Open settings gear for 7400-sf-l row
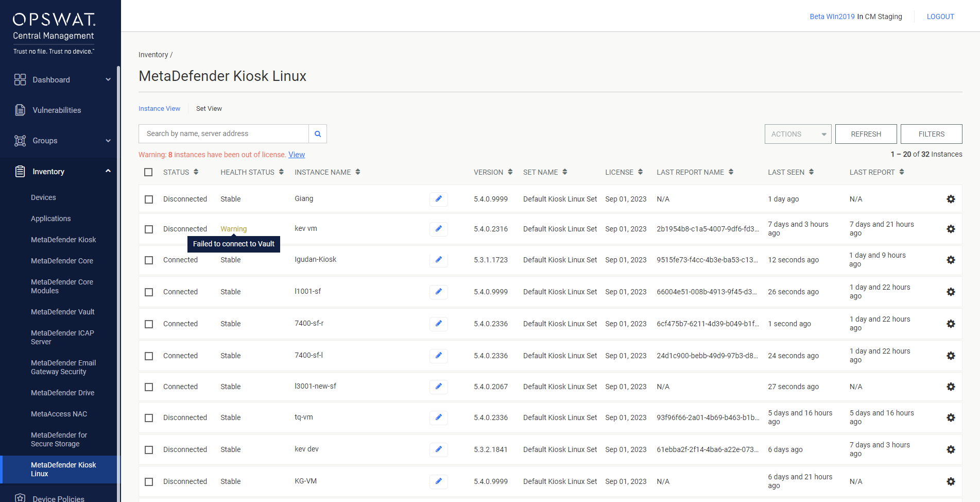The height and width of the screenshot is (502, 980). point(951,356)
